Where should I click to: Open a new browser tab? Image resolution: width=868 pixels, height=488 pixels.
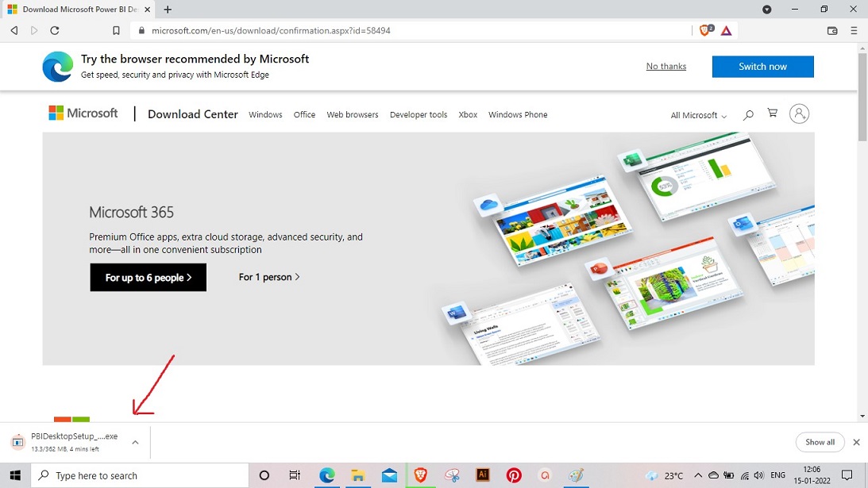coord(168,10)
